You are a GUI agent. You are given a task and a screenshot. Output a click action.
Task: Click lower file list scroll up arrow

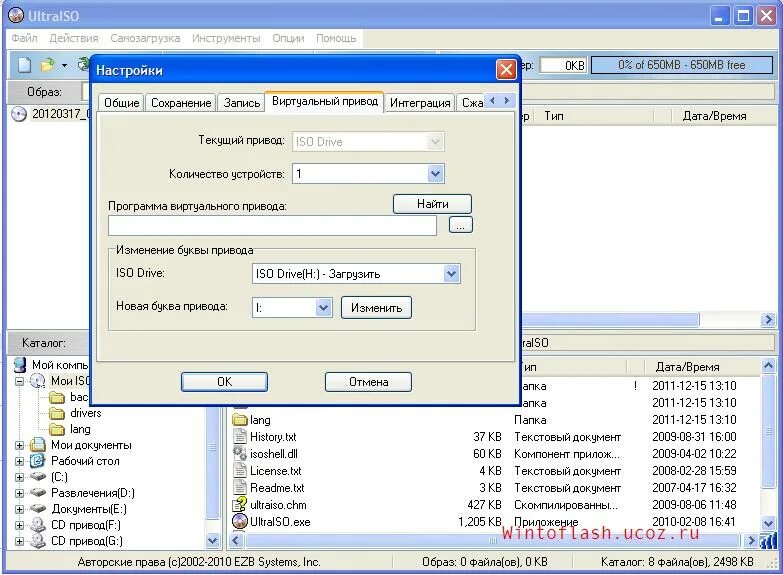point(768,366)
